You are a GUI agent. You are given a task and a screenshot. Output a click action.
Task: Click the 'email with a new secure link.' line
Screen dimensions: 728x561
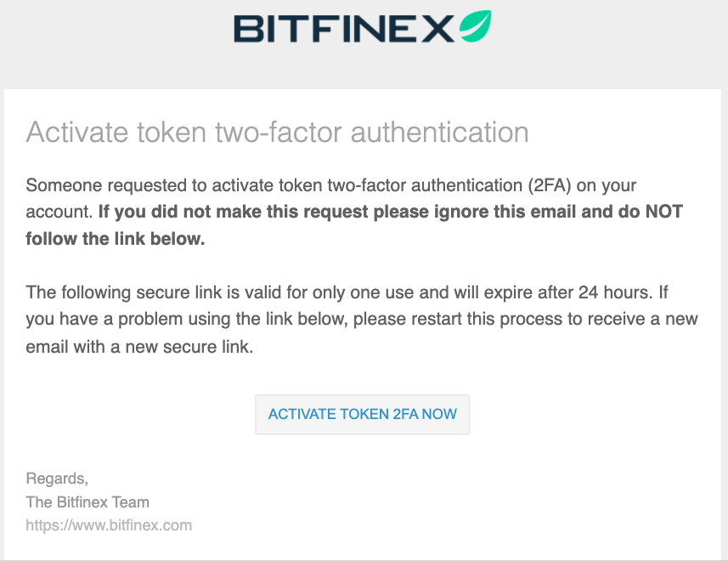[140, 347]
